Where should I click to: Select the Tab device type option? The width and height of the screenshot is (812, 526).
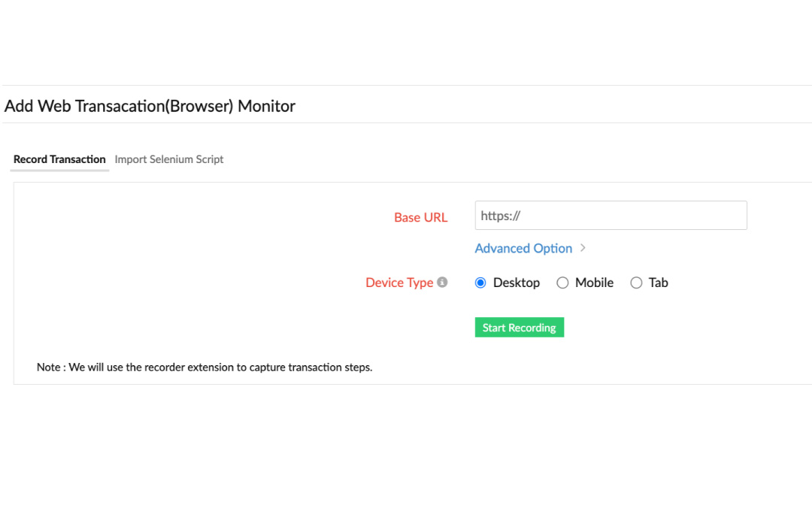click(x=636, y=282)
